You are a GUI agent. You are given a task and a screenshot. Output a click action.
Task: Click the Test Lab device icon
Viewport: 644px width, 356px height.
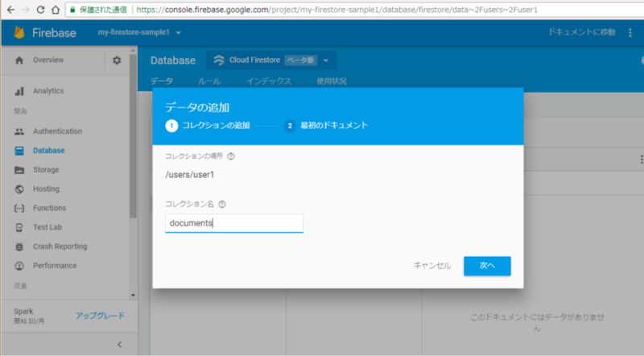(19, 227)
